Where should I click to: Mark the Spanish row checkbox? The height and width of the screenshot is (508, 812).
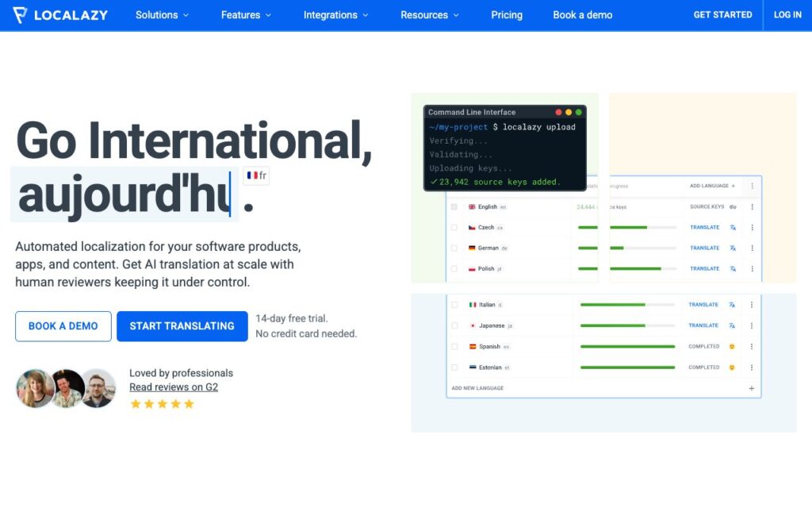454,346
